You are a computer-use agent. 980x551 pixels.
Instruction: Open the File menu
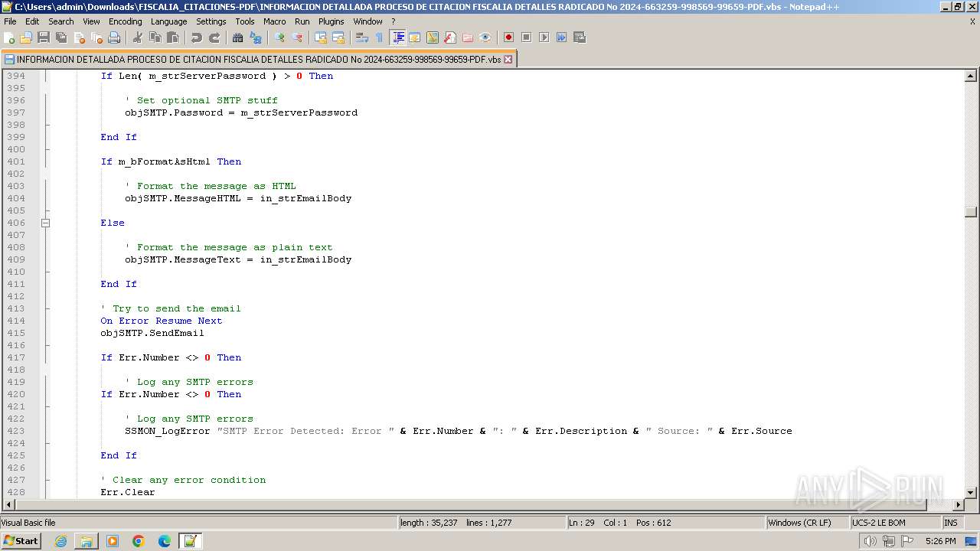point(10,21)
